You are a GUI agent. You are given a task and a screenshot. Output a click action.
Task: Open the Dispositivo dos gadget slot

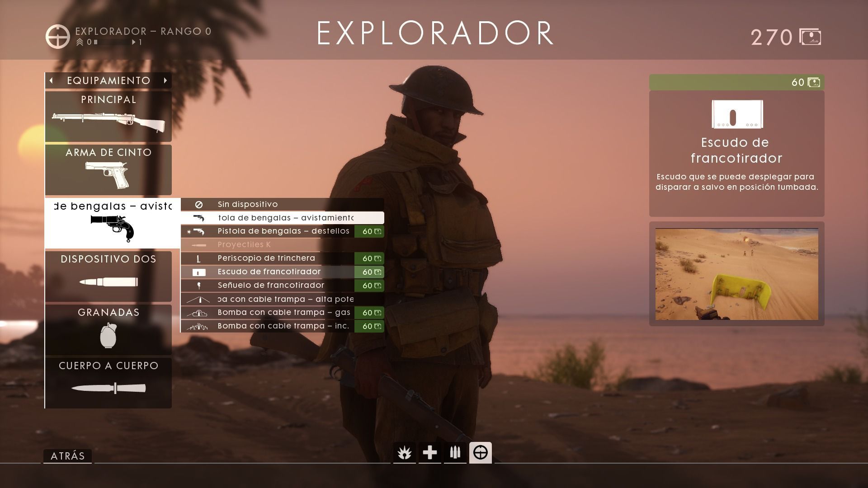[x=108, y=276]
